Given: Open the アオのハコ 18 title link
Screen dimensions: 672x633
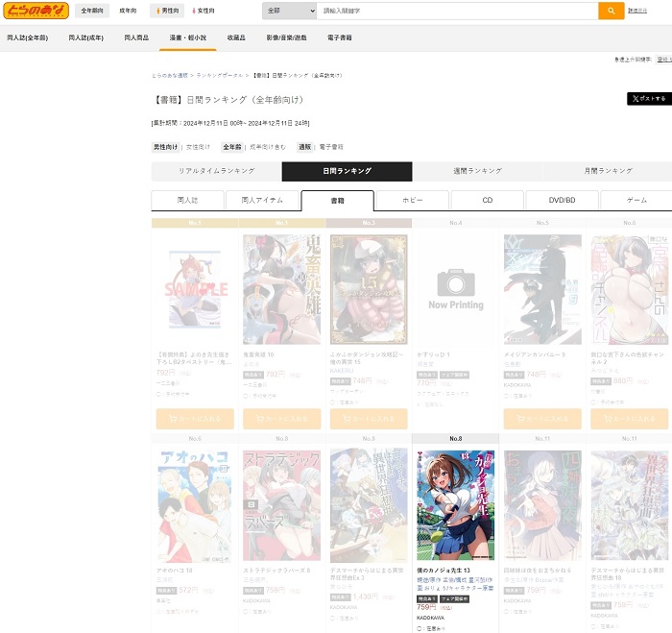Looking at the screenshot, I should coord(175,571).
